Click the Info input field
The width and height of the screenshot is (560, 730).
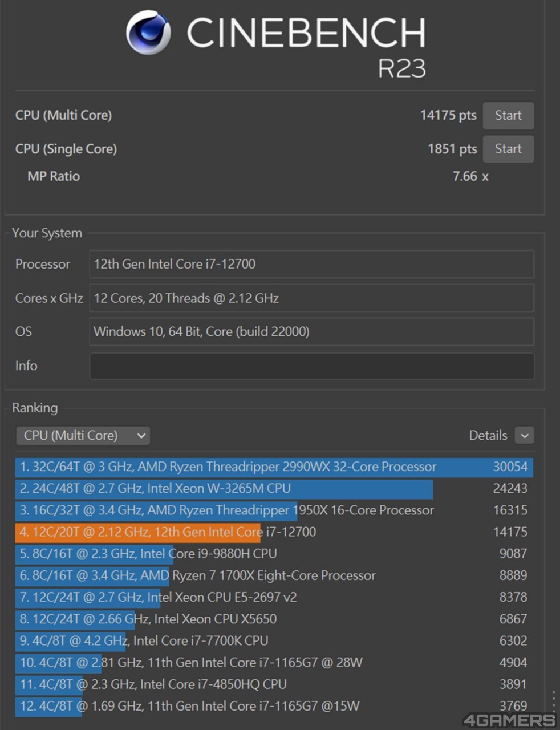coord(312,366)
